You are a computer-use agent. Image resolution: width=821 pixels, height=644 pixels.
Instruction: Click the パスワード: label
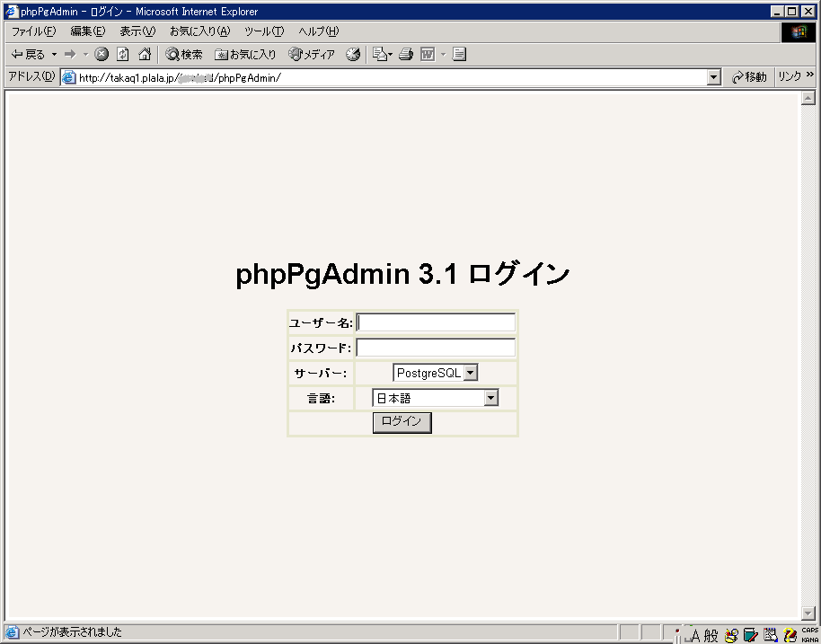[321, 348]
